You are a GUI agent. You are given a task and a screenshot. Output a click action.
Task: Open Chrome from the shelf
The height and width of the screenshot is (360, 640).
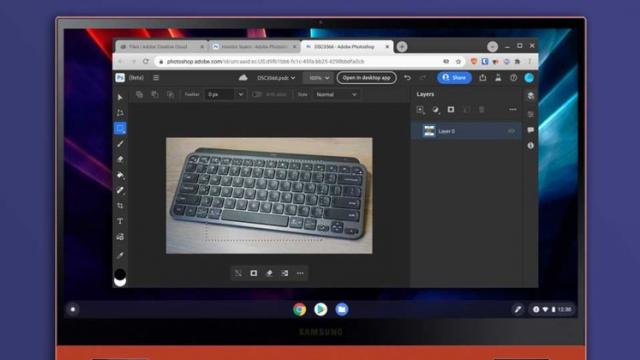(x=300, y=309)
